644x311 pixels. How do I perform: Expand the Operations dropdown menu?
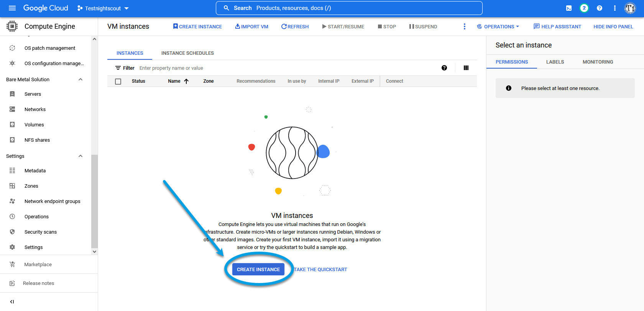[x=498, y=26]
